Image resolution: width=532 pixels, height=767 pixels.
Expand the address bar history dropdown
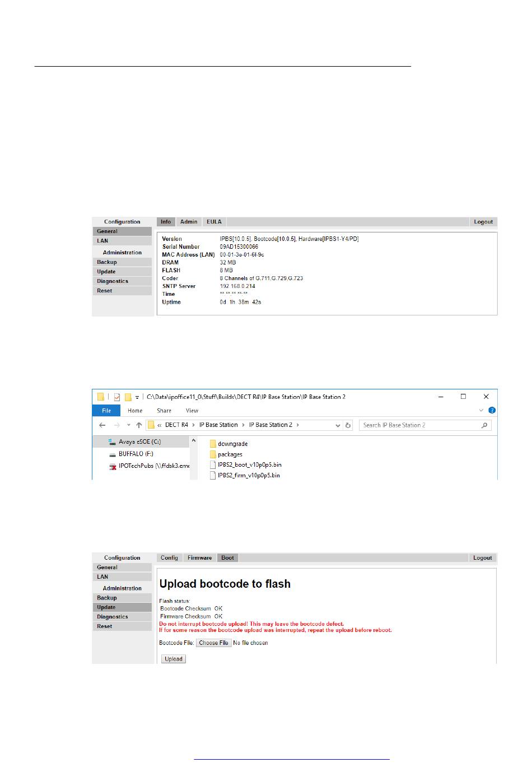point(338,425)
